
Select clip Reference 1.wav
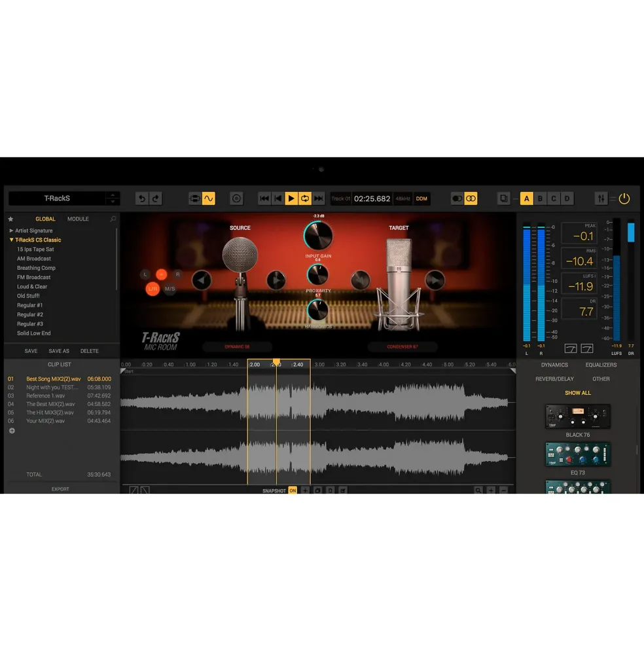[59, 396]
